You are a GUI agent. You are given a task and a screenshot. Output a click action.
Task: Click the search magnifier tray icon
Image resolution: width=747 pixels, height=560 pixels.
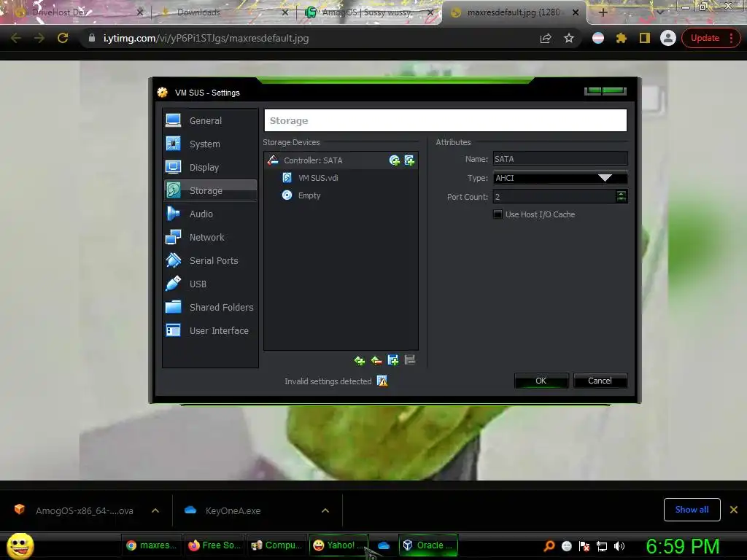pos(549,546)
